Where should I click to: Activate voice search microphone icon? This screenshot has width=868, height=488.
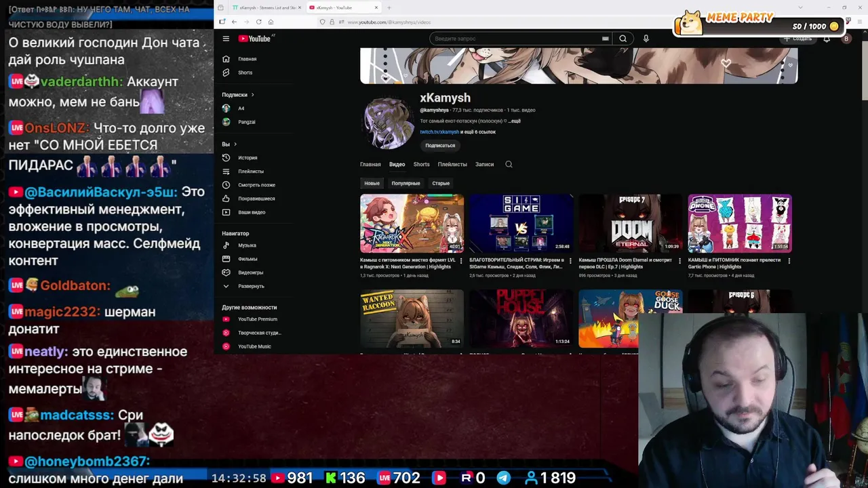pyautogui.click(x=646, y=39)
